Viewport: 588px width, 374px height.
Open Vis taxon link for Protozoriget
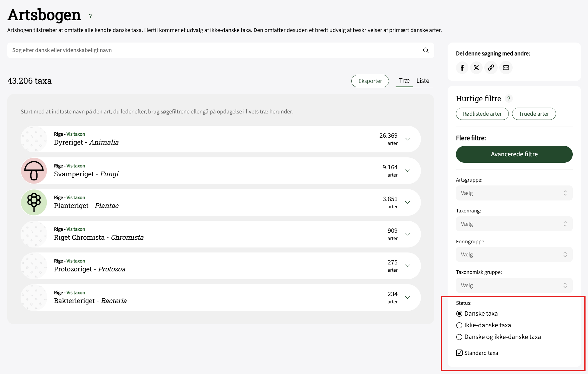click(x=76, y=261)
